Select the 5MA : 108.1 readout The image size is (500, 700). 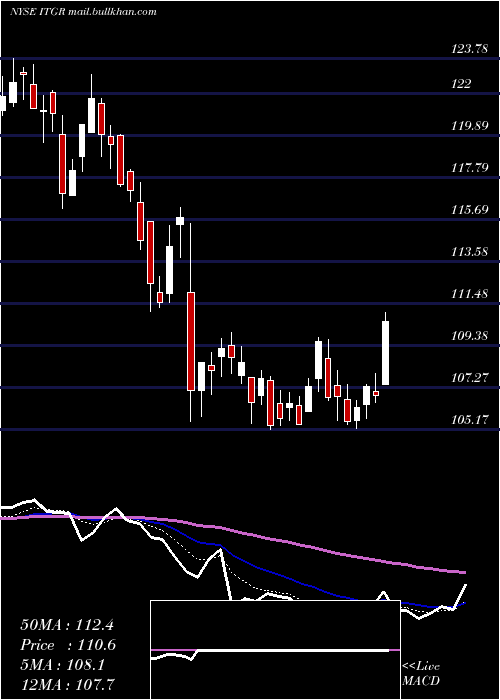coord(62,665)
